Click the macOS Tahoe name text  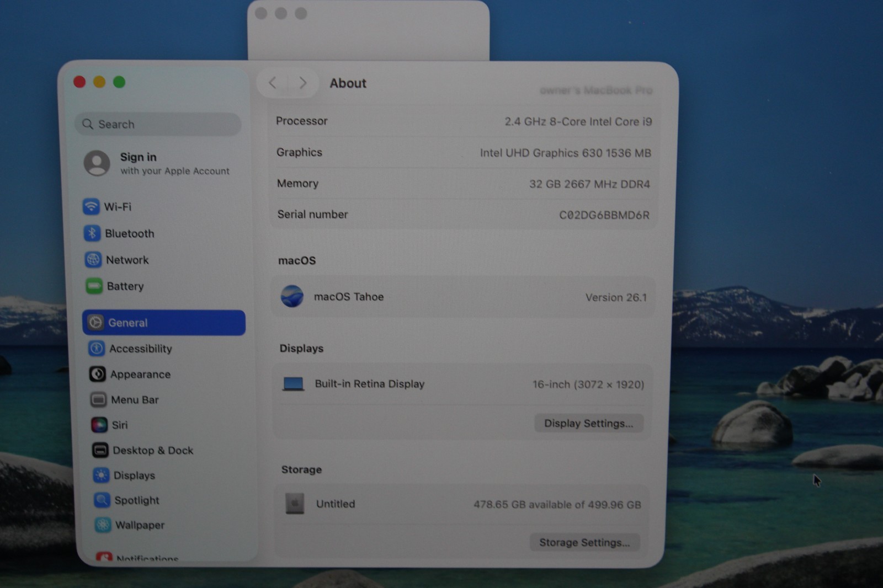(x=349, y=297)
